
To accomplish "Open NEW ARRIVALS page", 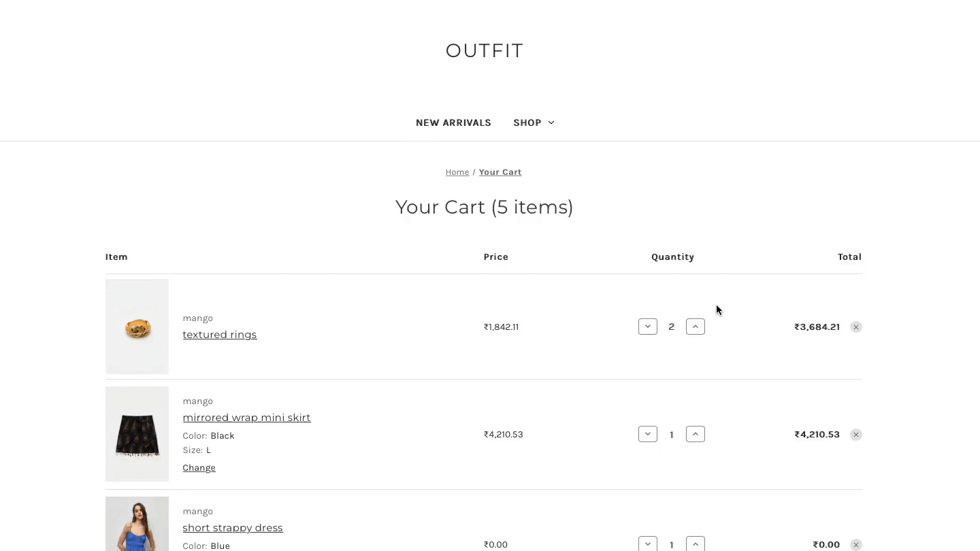I will (x=453, y=122).
